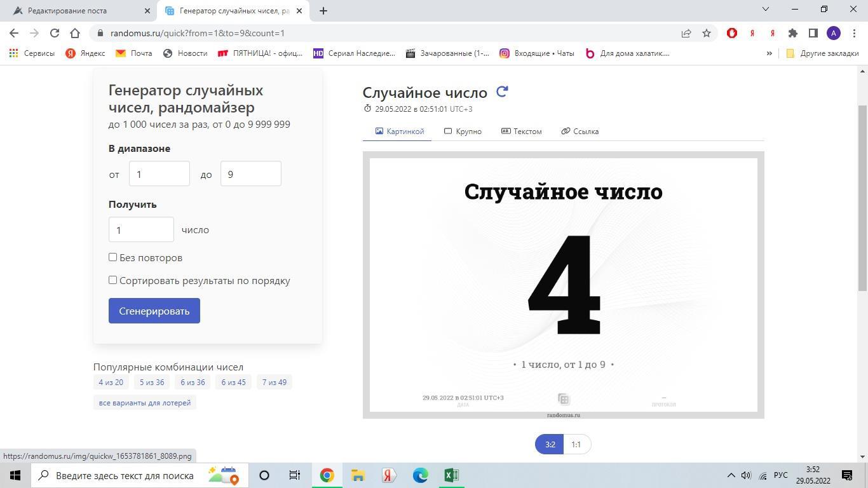
Task: Focus the number count field
Action: (x=141, y=229)
